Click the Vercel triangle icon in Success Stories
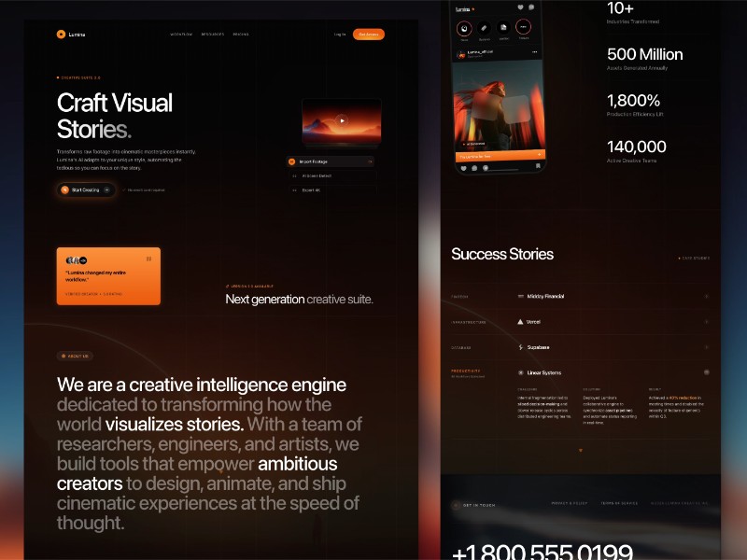Screen dimensions: 747x560 click(519, 321)
